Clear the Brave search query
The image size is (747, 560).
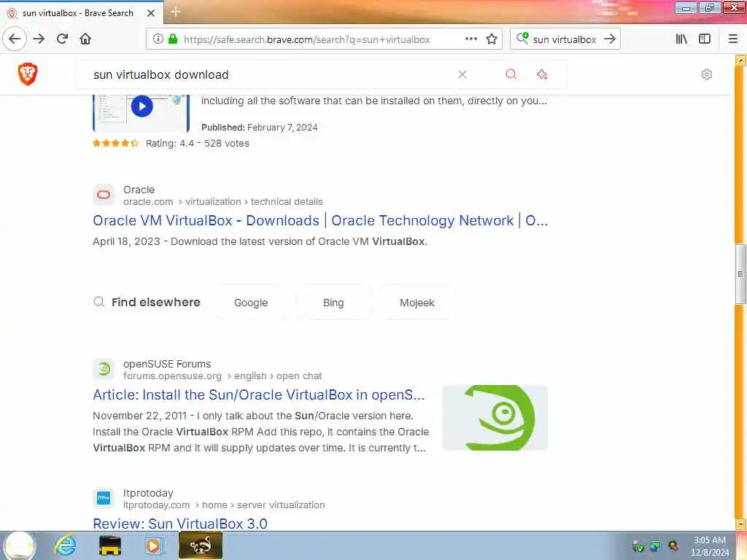pyautogui.click(x=462, y=74)
